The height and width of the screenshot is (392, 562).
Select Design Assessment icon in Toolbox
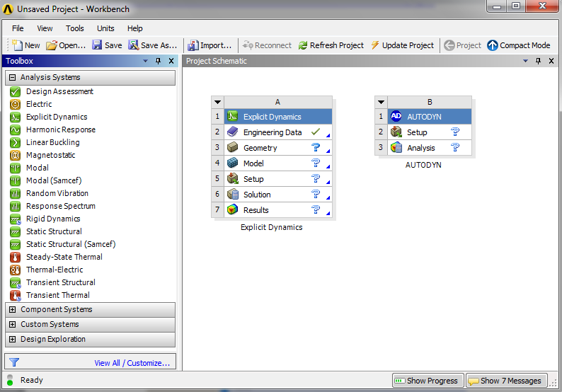click(x=15, y=92)
